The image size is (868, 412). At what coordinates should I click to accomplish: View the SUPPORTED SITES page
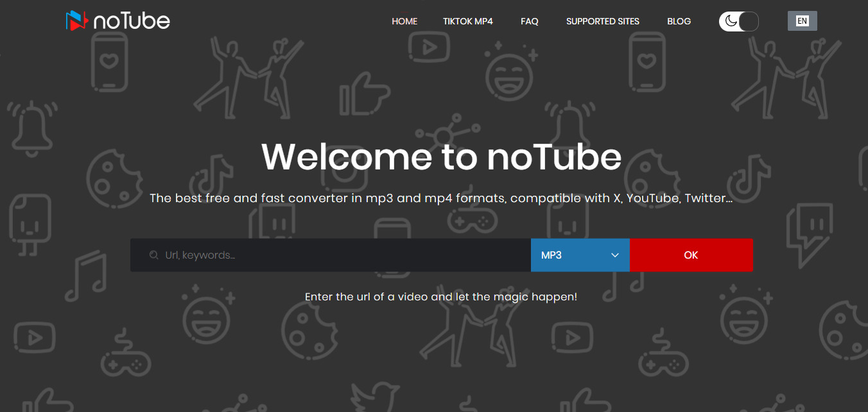click(x=603, y=21)
